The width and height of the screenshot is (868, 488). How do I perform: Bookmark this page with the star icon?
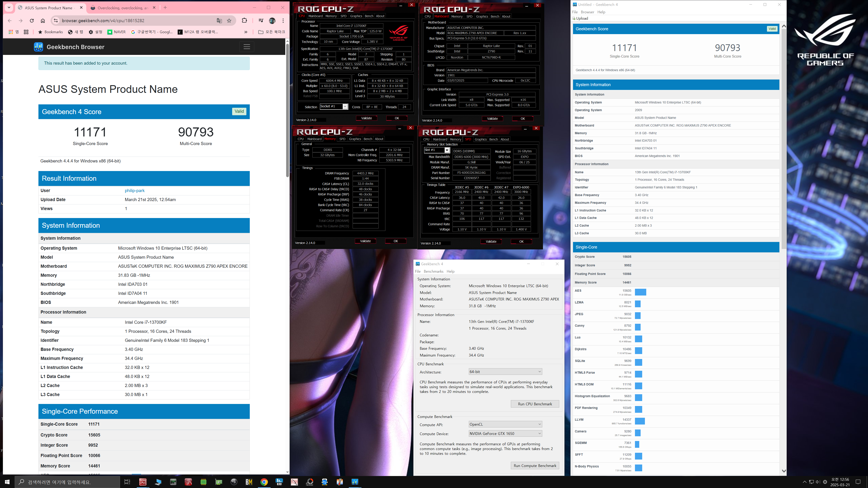click(x=229, y=21)
